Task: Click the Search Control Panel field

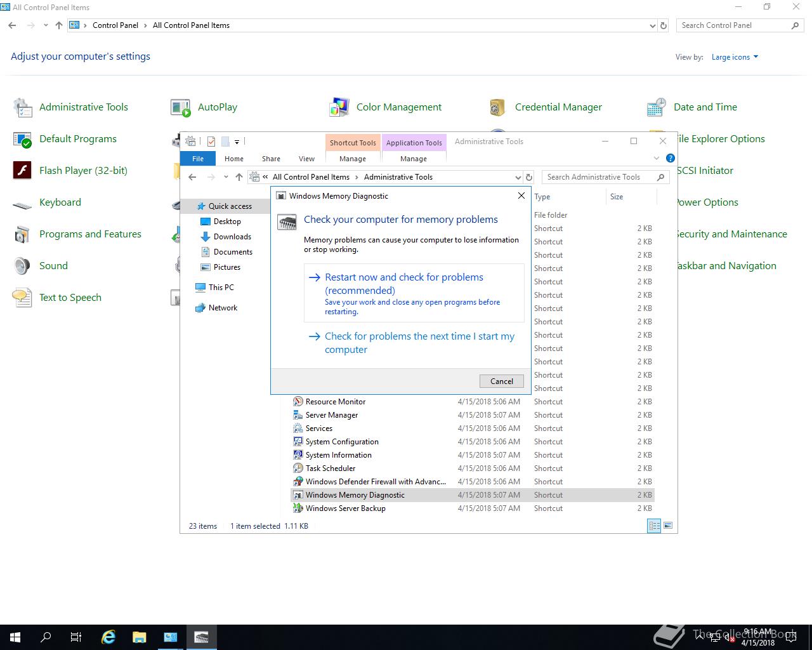Action: pos(740,26)
